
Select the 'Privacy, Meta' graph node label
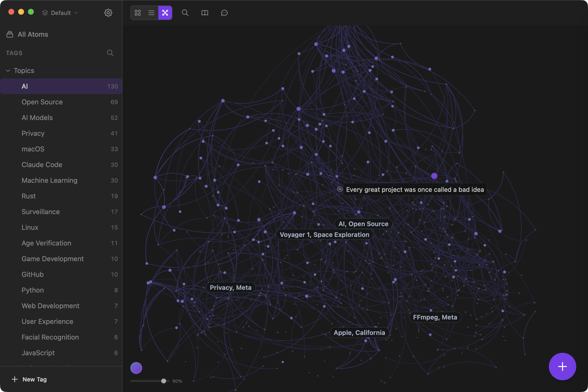pos(230,287)
